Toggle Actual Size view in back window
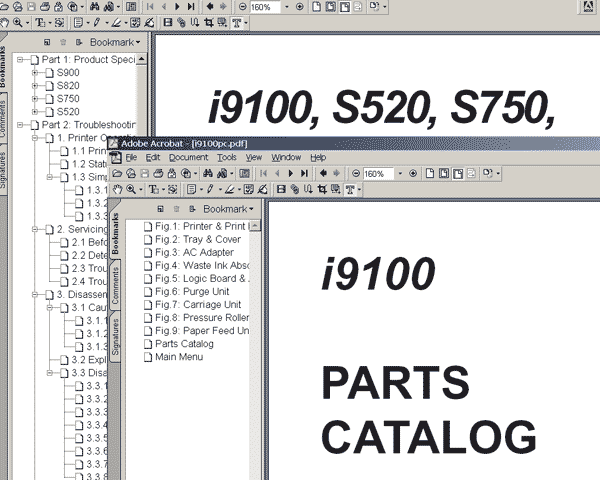This screenshot has width=600, height=480. click(316, 7)
